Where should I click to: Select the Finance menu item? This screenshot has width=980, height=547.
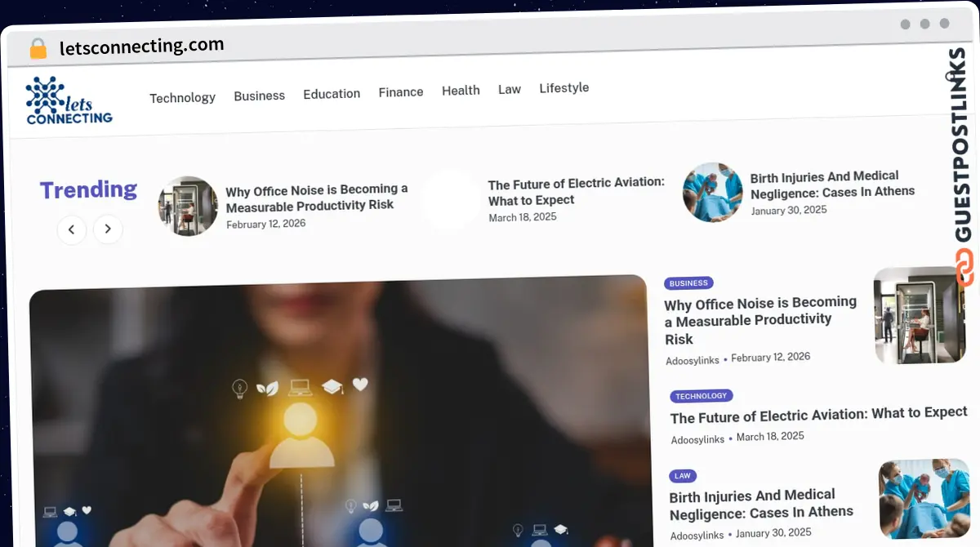click(x=401, y=92)
